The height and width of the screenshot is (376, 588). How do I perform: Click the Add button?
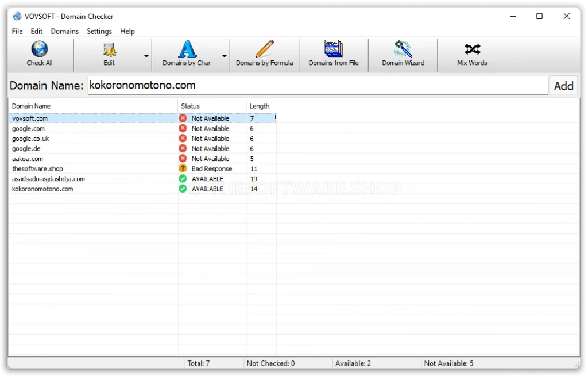564,86
